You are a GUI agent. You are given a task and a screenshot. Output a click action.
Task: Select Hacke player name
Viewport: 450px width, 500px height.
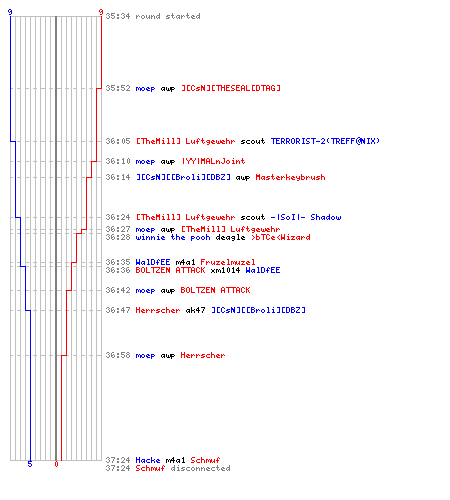[x=148, y=460]
